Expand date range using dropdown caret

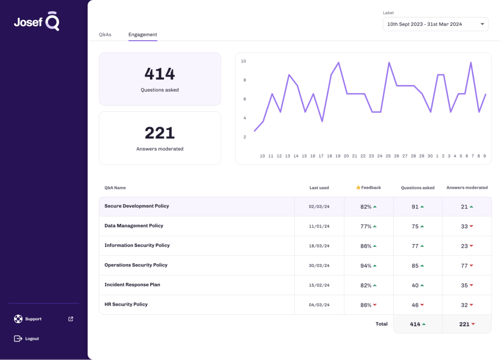482,24
